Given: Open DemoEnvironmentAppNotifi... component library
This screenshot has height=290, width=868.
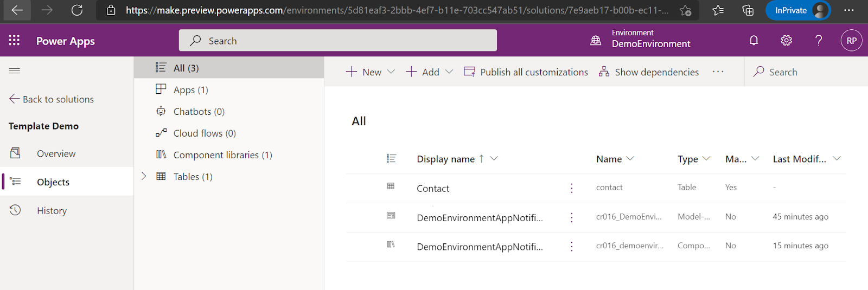Looking at the screenshot, I should tap(480, 247).
